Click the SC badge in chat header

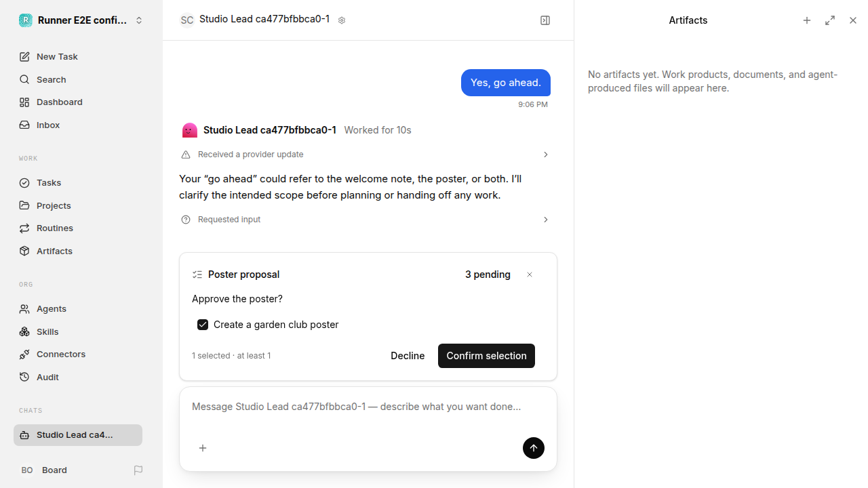187,20
